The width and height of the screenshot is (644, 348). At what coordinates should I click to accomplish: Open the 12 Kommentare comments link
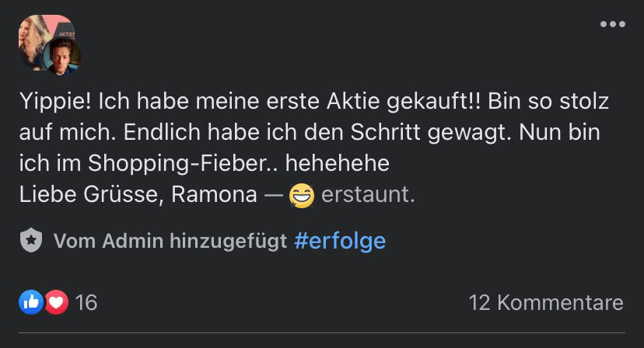click(x=545, y=302)
